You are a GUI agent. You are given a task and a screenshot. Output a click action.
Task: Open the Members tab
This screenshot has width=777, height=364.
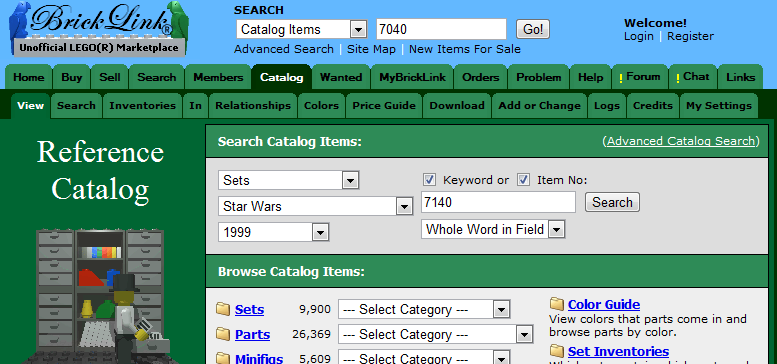(x=218, y=77)
